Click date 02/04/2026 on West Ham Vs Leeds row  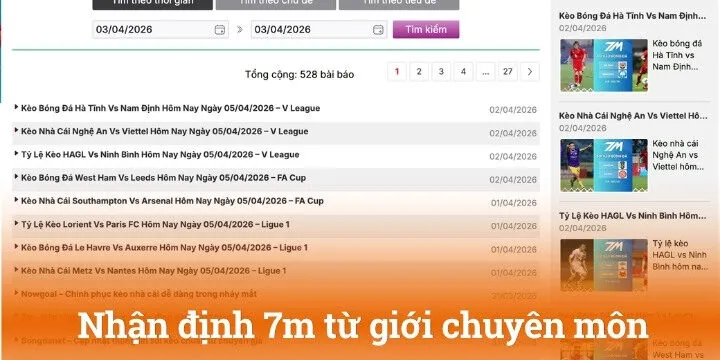pyautogui.click(x=513, y=180)
